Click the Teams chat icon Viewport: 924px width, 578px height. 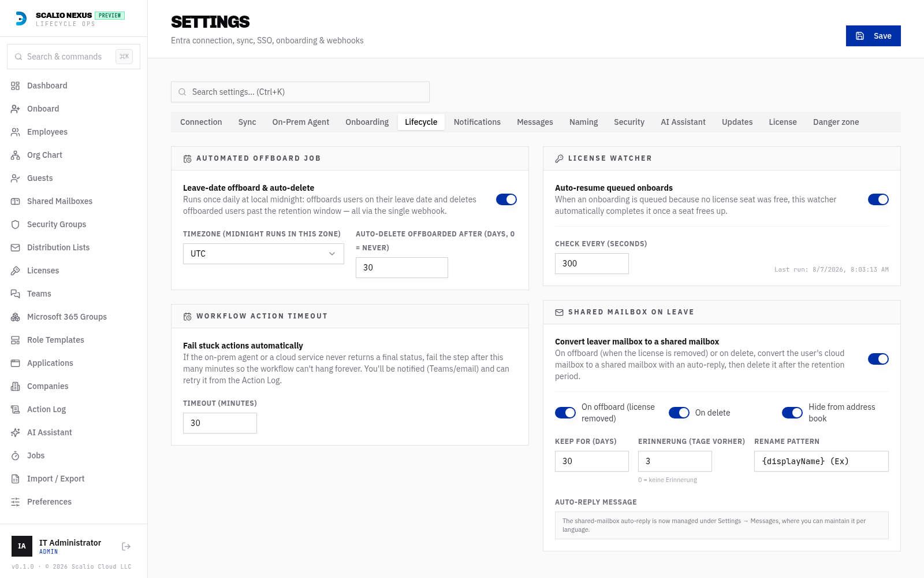16,294
